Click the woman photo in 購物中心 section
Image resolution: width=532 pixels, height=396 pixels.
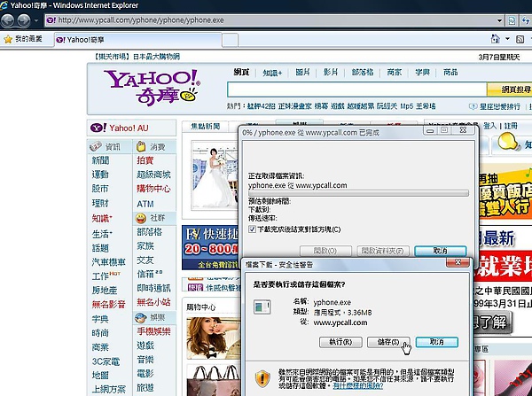click(x=213, y=338)
